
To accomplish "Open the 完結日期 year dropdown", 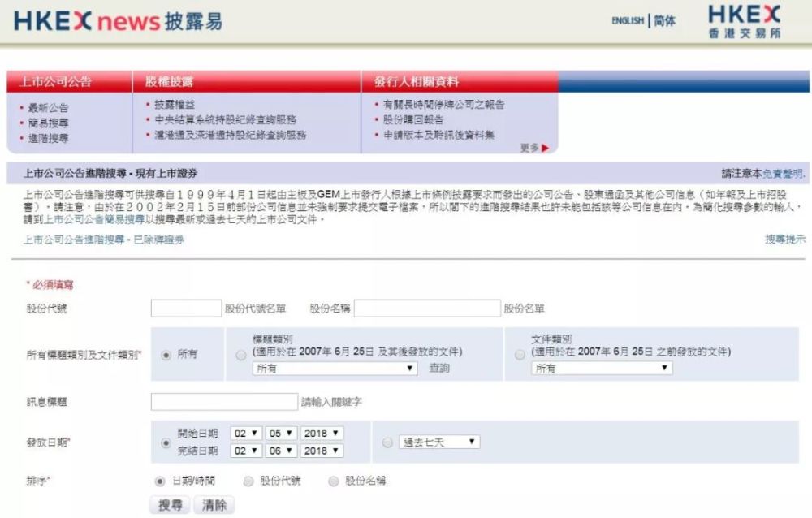I will (322, 451).
